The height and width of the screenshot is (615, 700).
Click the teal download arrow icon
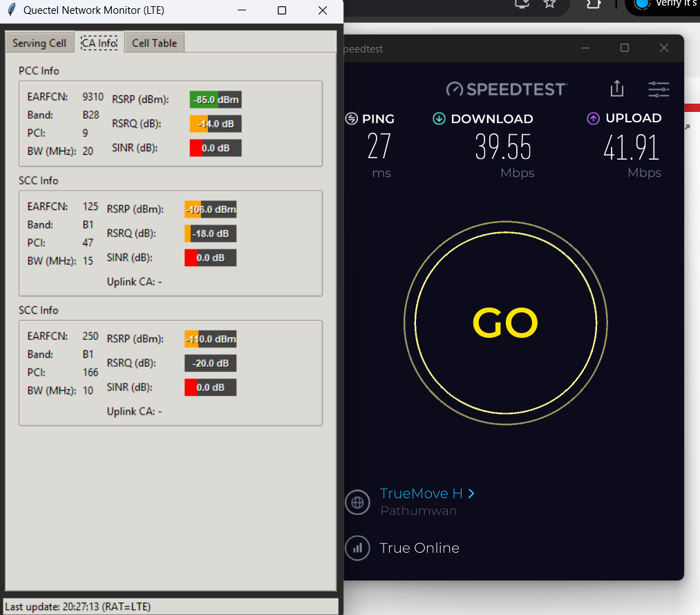pyautogui.click(x=439, y=119)
